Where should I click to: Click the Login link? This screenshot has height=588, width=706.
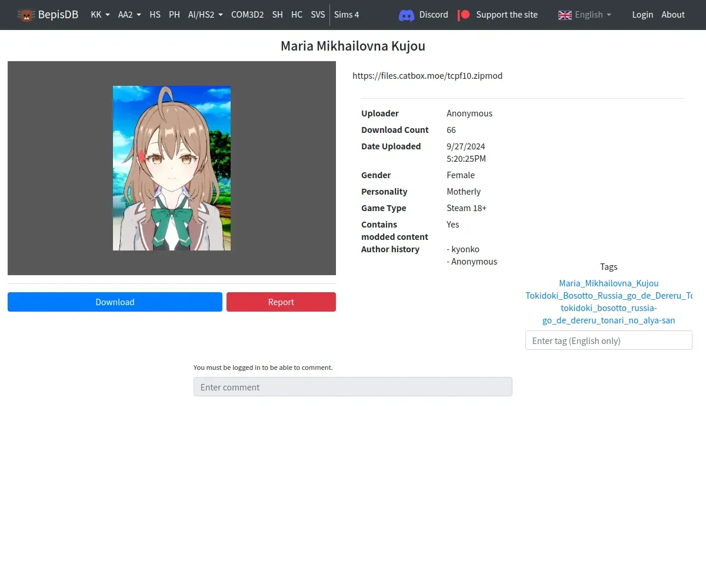[642, 15]
